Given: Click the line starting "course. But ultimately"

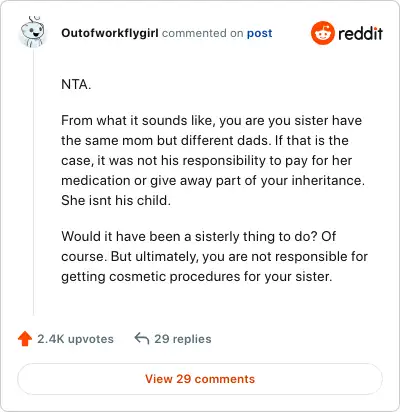Looking at the screenshot, I should 214,257.
